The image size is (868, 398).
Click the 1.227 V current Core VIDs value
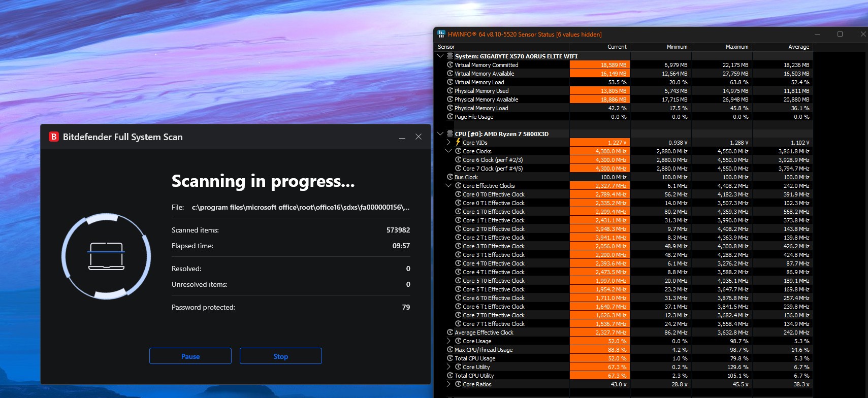pos(600,142)
